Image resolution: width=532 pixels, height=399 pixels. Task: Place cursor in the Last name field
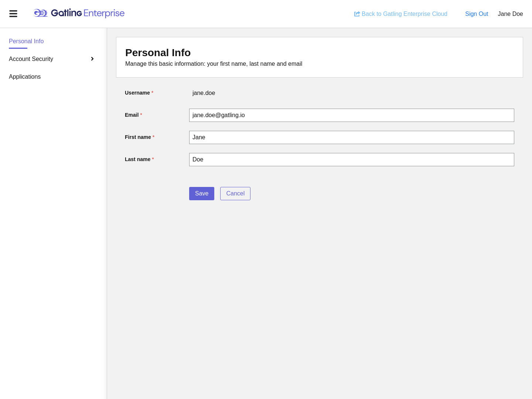(x=351, y=160)
